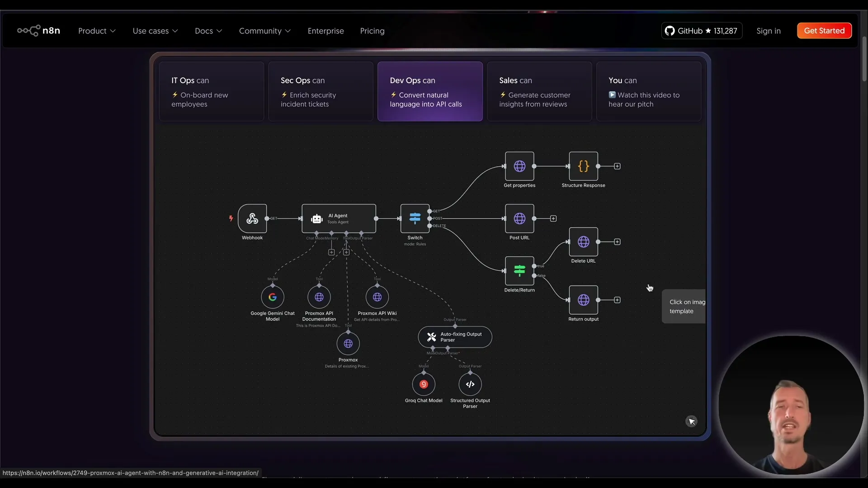Switch to the Sales can card

539,91
